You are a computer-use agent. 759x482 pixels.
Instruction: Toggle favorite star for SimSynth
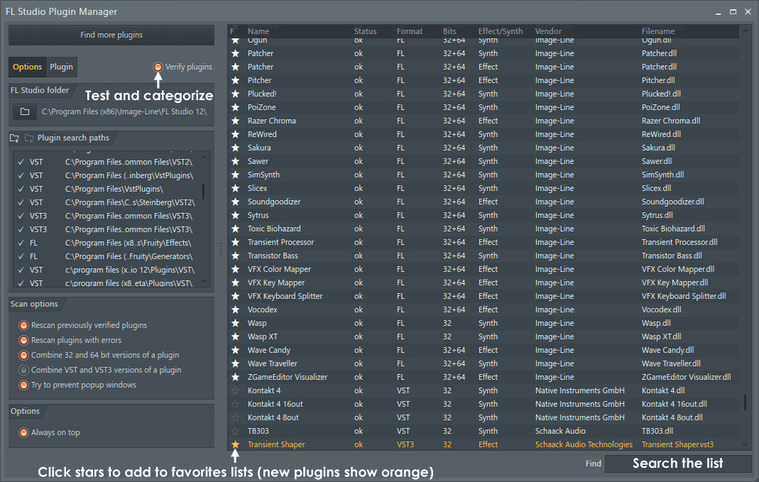tap(235, 175)
